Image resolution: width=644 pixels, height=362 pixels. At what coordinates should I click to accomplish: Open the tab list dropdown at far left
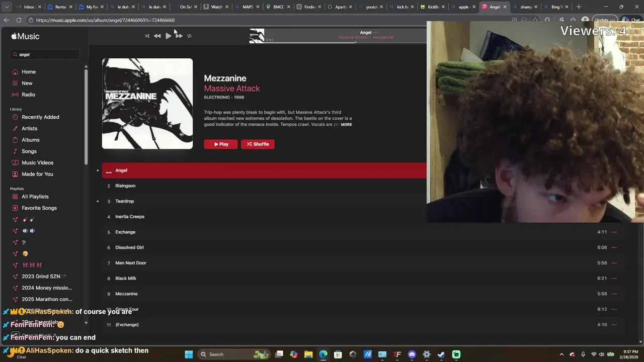coord(6,7)
